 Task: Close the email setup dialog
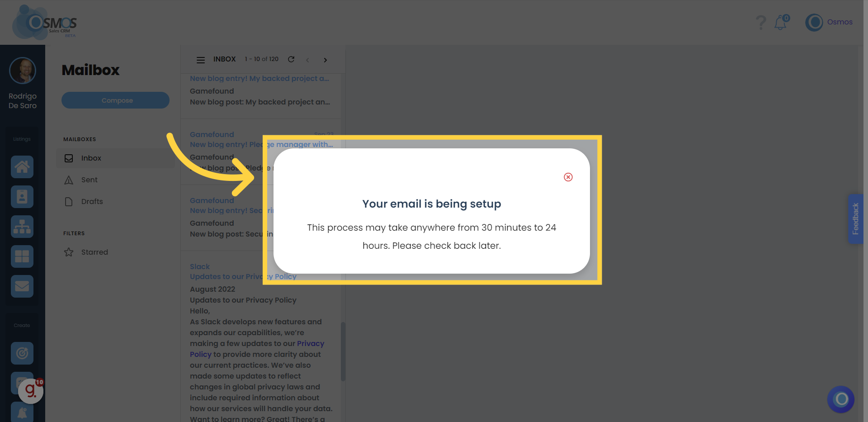568,177
